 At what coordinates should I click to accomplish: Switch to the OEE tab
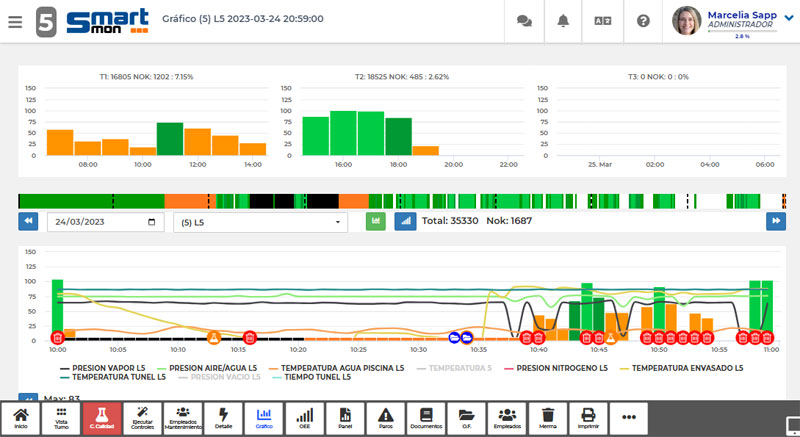(305, 418)
